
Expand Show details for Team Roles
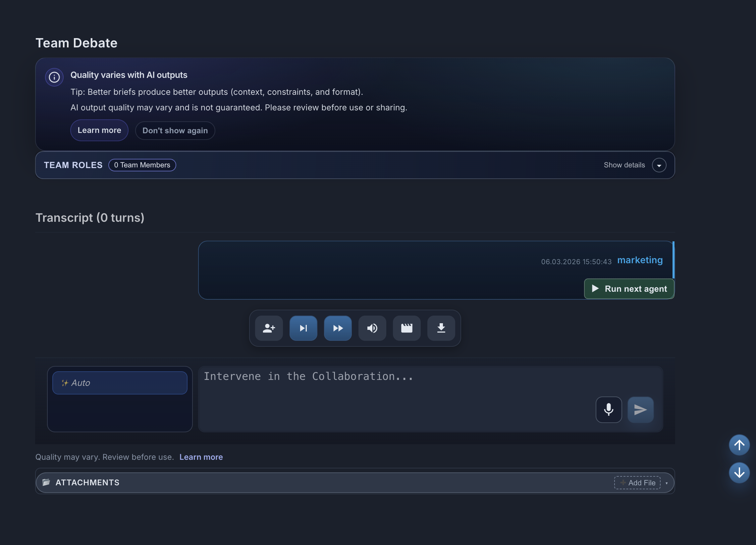point(633,165)
